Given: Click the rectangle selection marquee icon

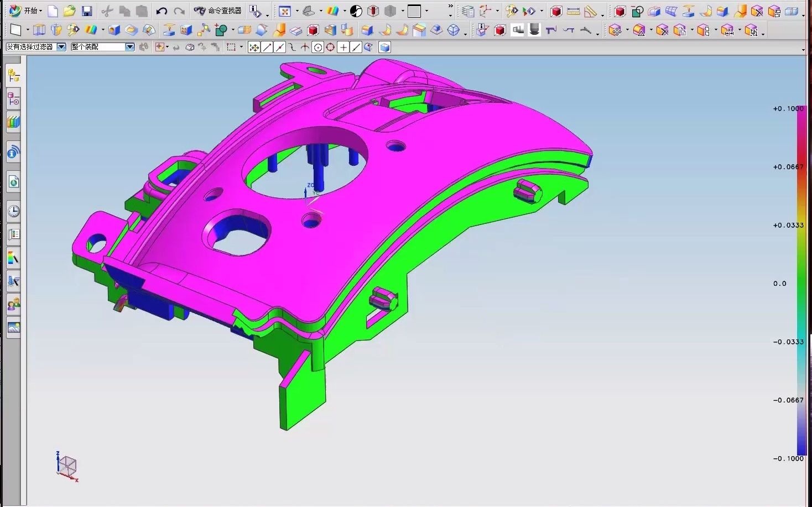Looking at the screenshot, I should click(x=231, y=48).
